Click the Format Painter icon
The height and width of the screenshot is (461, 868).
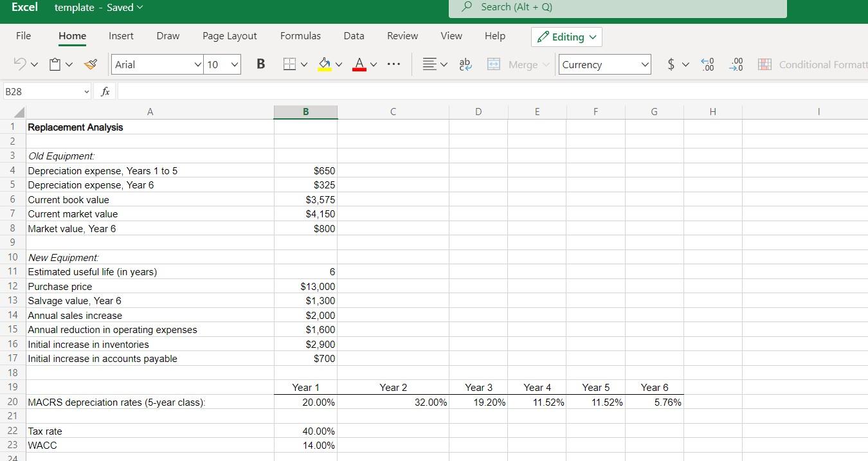pyautogui.click(x=90, y=64)
